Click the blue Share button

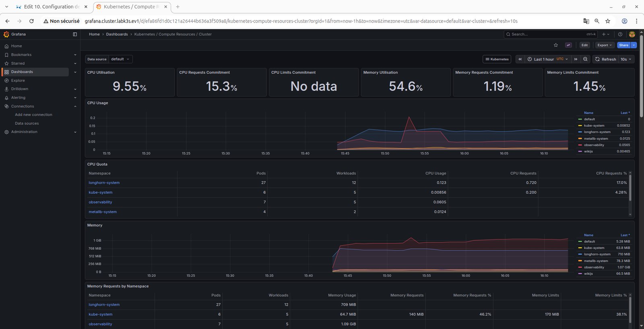[x=623, y=45]
